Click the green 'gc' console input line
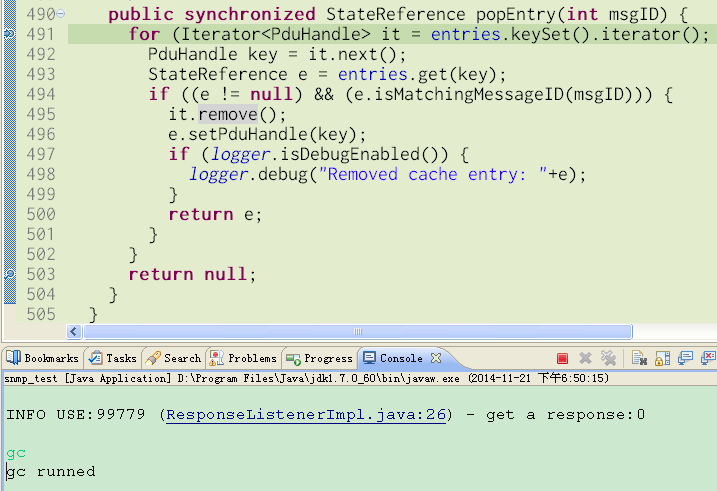This screenshot has height=491, width=717. pyautogui.click(x=16, y=453)
